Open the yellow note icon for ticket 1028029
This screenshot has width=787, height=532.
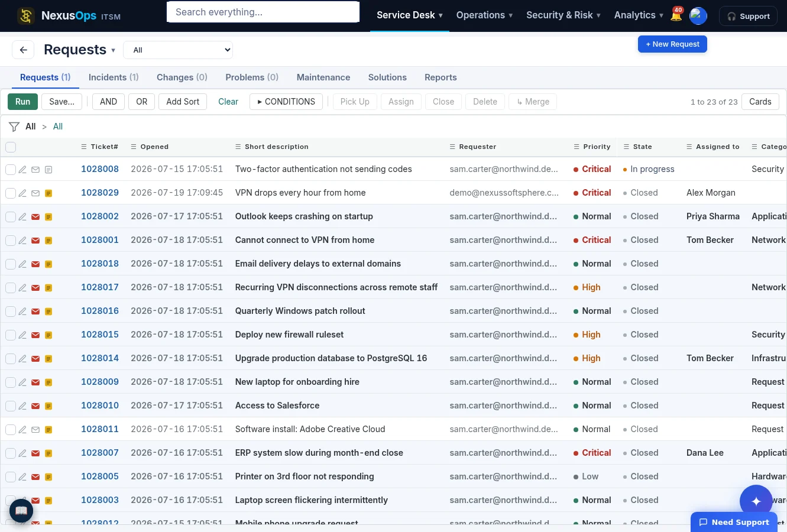(x=48, y=193)
